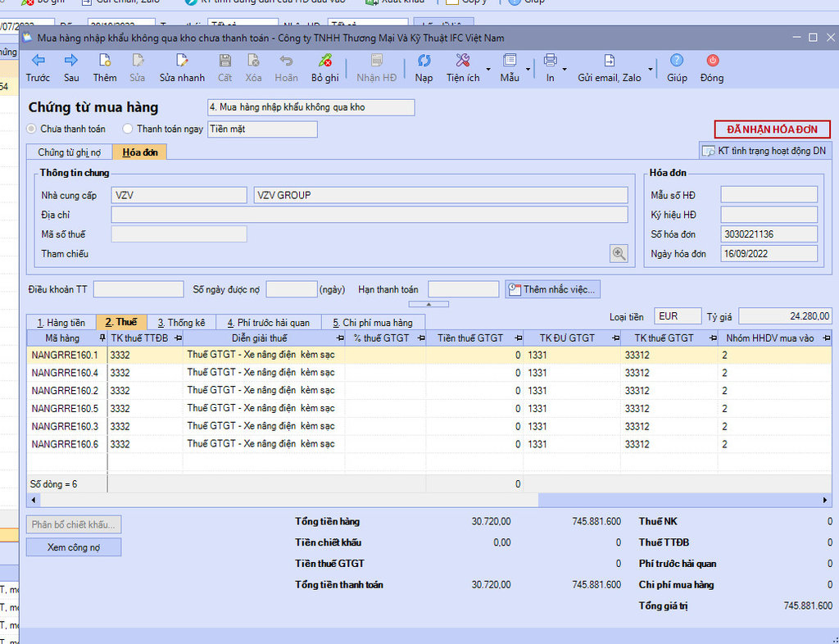
Task: Click the Tỷ giá exchange rate field
Action: point(785,316)
